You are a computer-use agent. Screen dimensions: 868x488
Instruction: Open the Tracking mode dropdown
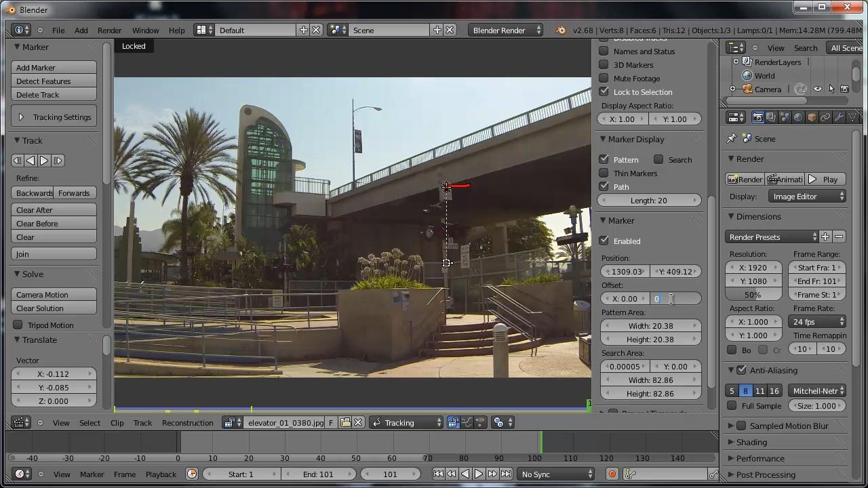click(x=406, y=422)
